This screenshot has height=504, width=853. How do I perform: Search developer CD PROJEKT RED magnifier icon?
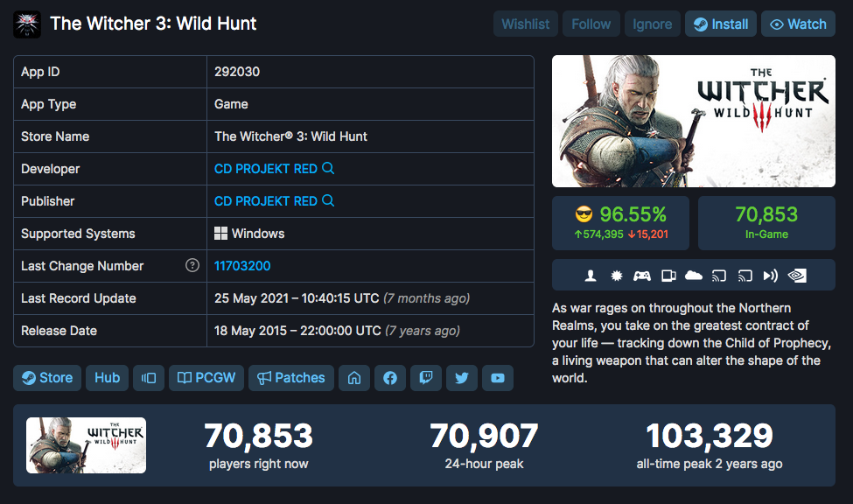point(328,168)
